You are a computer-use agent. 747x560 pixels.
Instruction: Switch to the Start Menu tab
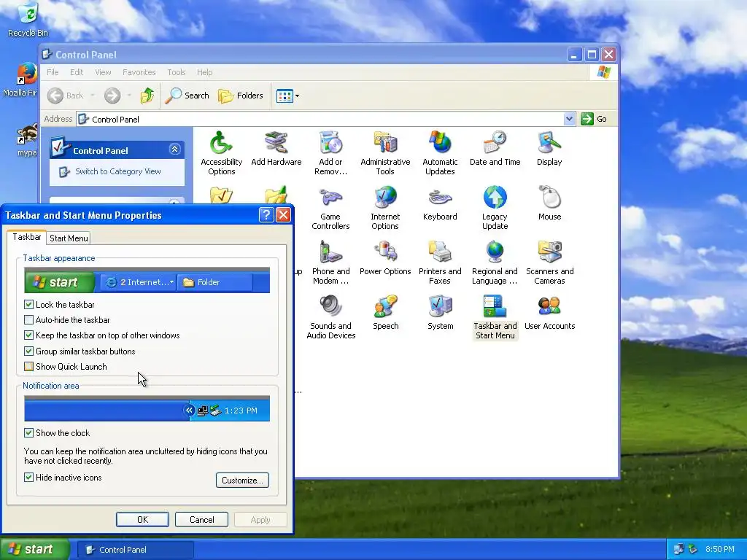click(x=69, y=238)
